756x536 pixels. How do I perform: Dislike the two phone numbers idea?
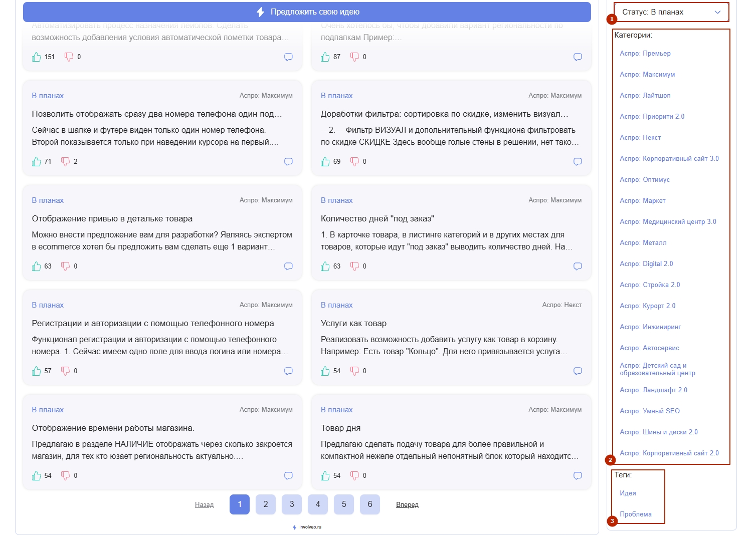pyautogui.click(x=66, y=161)
